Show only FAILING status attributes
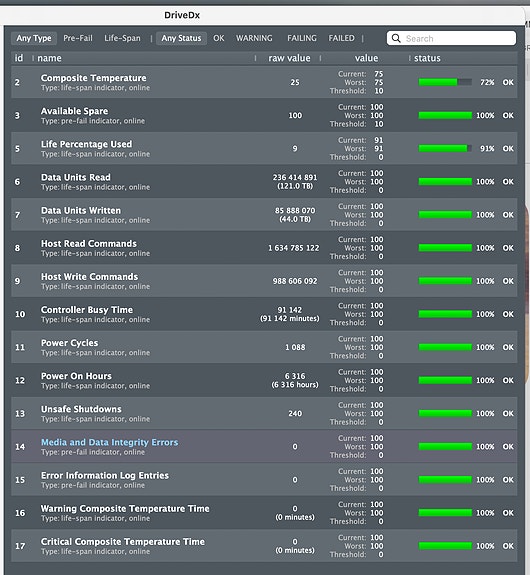530x575 pixels. 301,38
